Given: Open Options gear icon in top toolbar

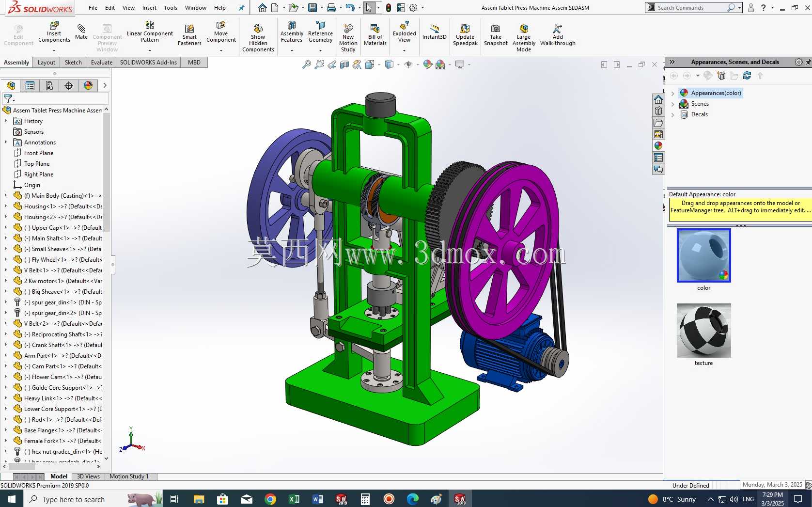Looking at the screenshot, I should point(413,8).
